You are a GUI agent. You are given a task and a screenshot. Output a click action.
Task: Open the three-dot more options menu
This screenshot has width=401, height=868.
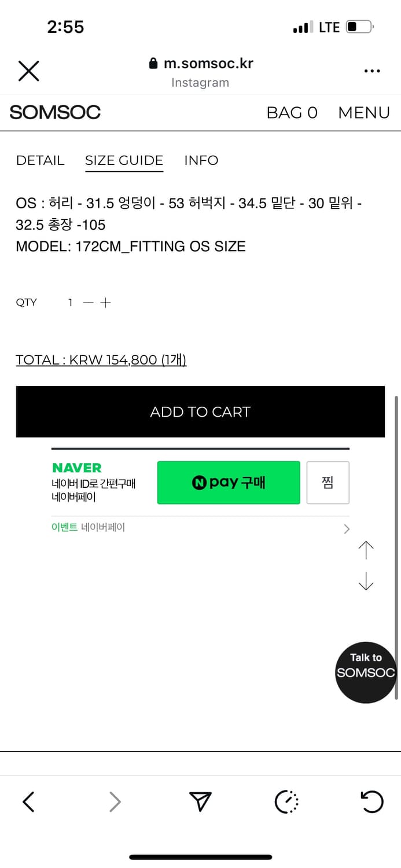pos(372,71)
